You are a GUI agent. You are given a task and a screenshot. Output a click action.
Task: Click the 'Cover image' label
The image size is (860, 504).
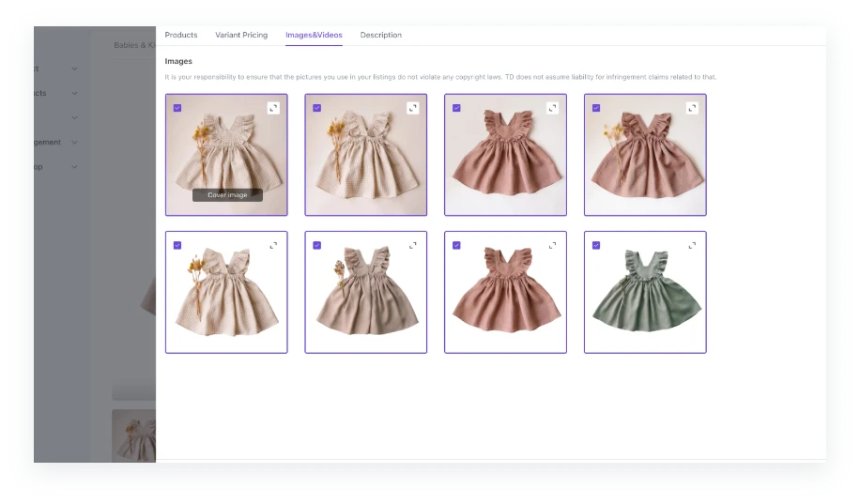[x=227, y=195]
